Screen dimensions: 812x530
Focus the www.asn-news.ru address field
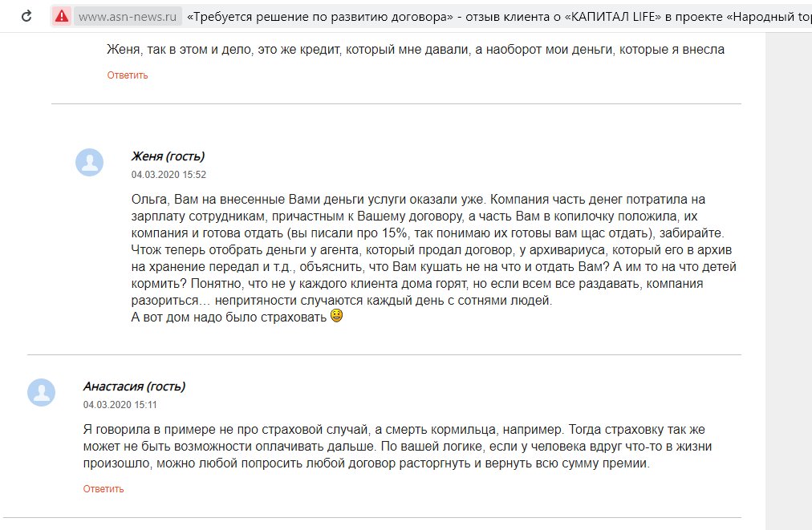click(x=128, y=16)
